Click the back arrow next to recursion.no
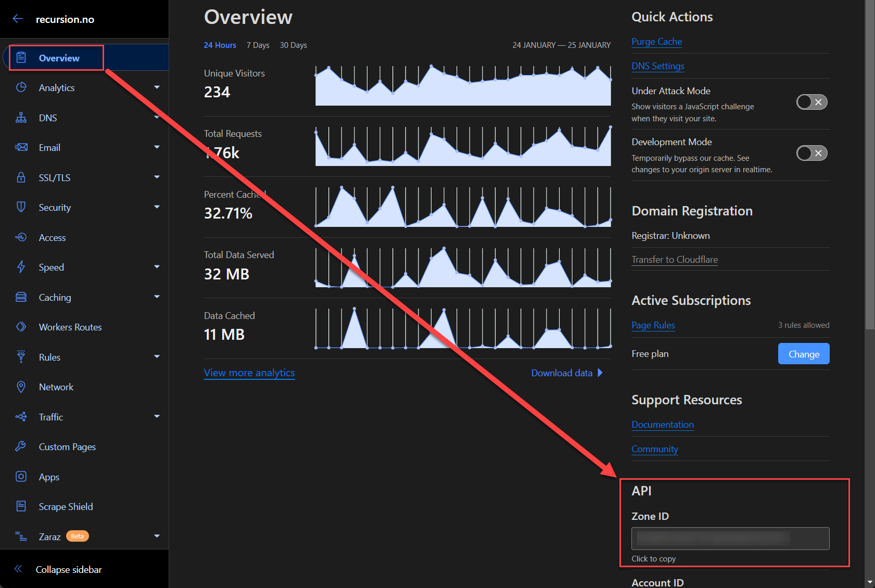 point(18,19)
